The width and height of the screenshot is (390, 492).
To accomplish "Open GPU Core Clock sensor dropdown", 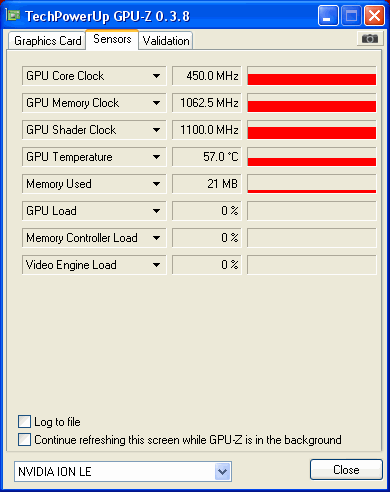I will 156,76.
